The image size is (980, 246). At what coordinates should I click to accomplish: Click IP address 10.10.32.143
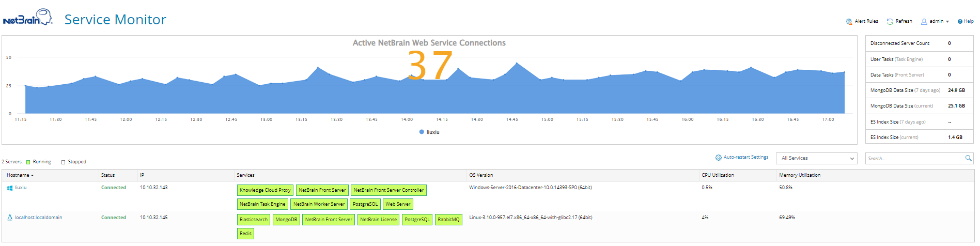click(154, 188)
